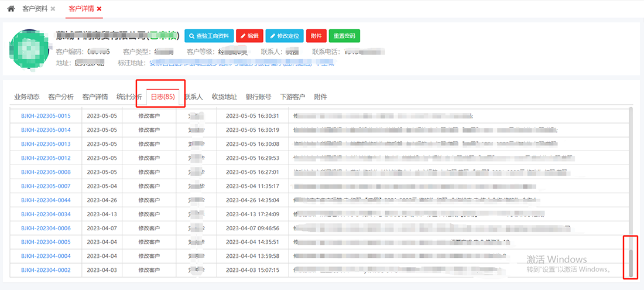Click the blue 修改定位 button
The height and width of the screenshot is (290, 644).
tap(285, 36)
